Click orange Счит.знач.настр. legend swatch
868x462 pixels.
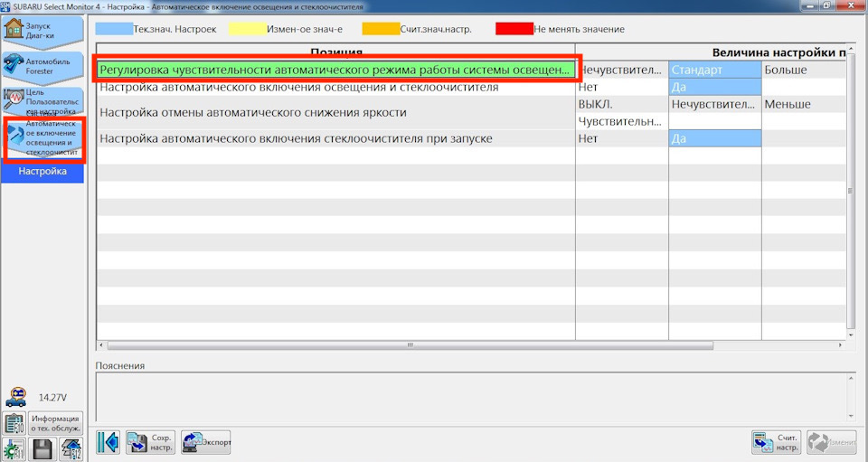pyautogui.click(x=381, y=29)
